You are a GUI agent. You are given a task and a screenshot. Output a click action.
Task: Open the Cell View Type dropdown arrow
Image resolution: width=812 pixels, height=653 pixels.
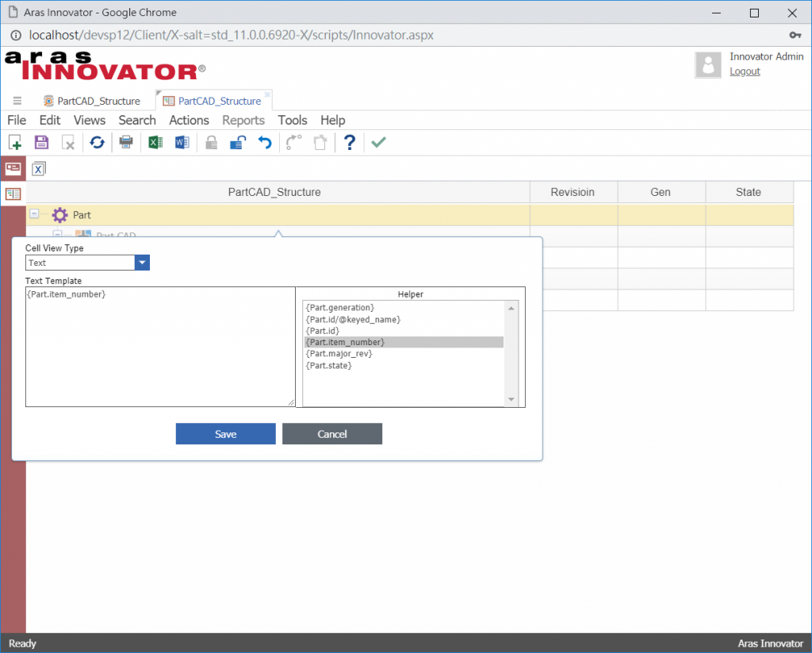coord(142,263)
